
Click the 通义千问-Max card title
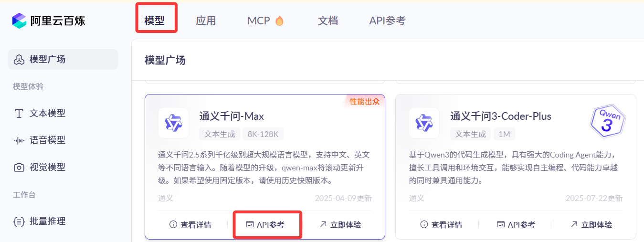(232, 116)
